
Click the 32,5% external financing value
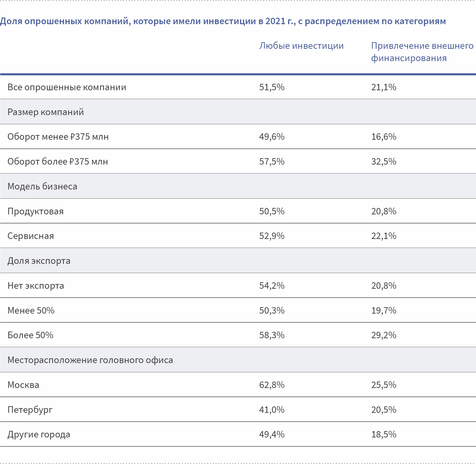point(384,162)
